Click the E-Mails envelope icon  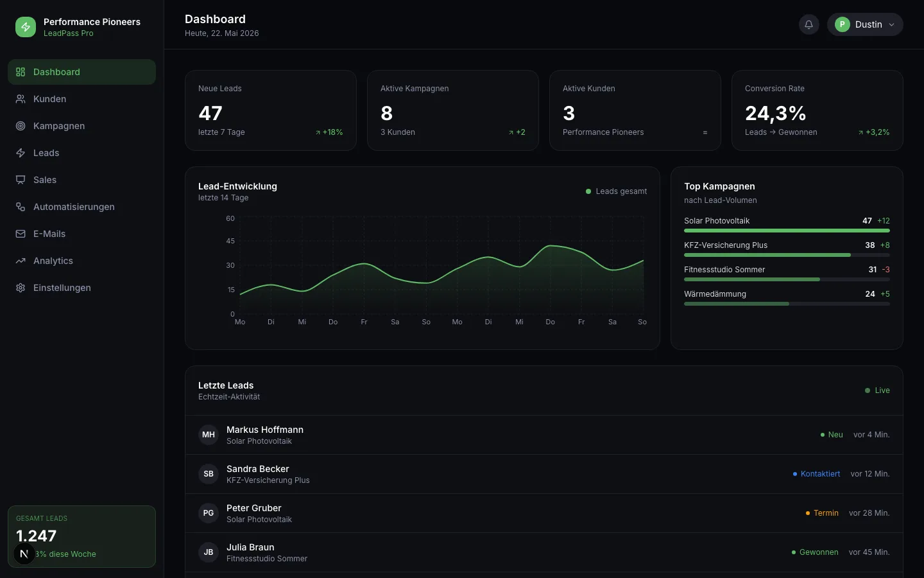click(x=21, y=234)
